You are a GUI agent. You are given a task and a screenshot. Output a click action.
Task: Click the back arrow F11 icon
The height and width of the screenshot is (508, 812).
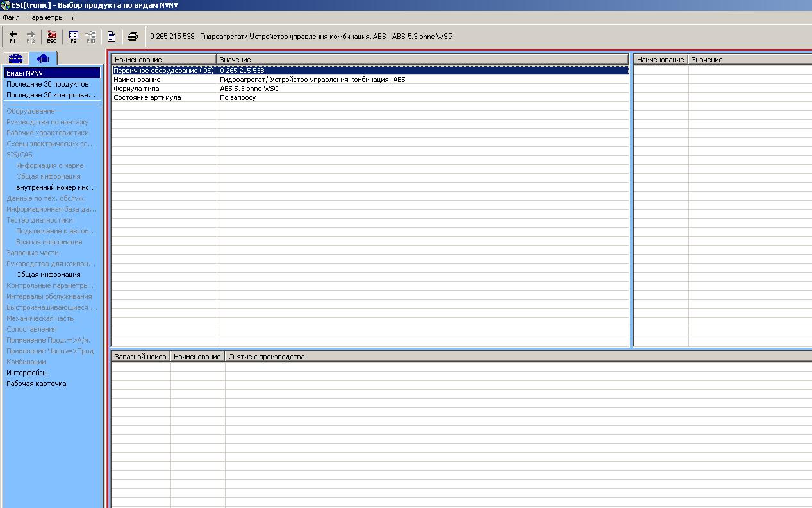(13, 37)
